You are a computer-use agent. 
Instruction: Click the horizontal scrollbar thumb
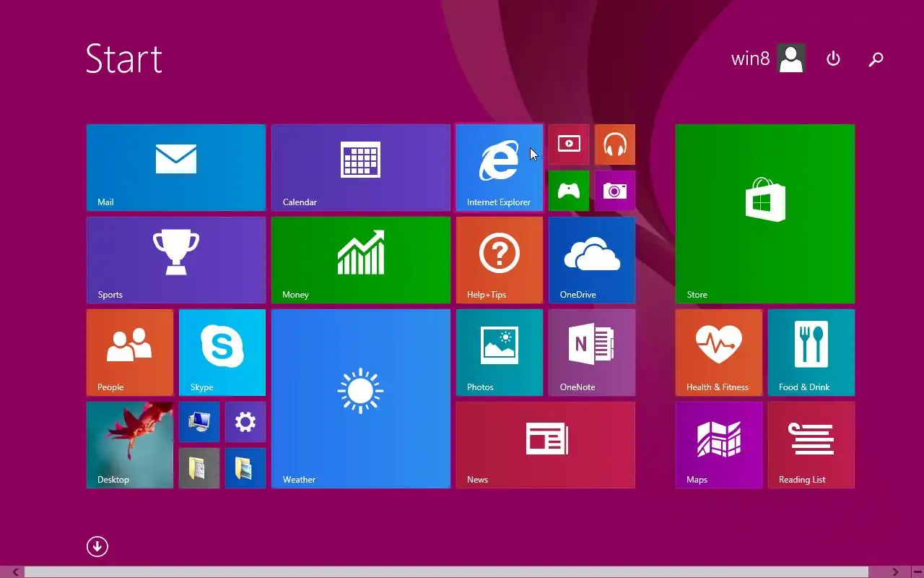(x=446, y=572)
